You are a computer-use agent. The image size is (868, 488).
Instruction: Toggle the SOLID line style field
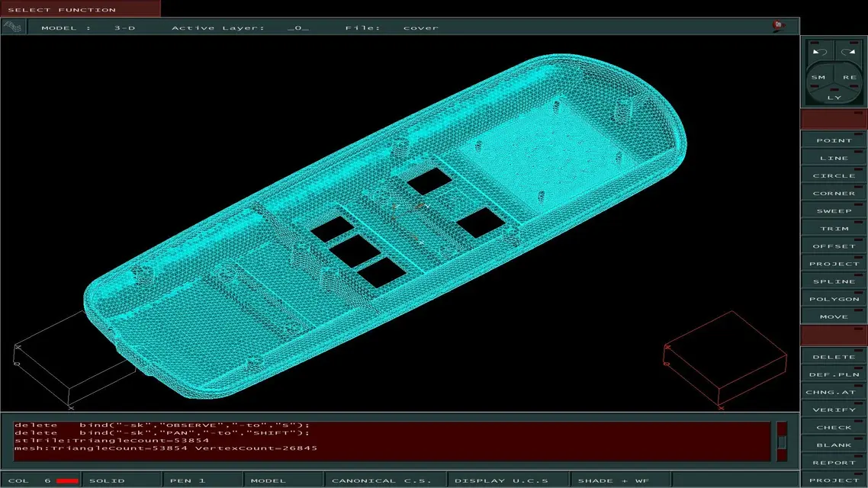click(x=122, y=480)
